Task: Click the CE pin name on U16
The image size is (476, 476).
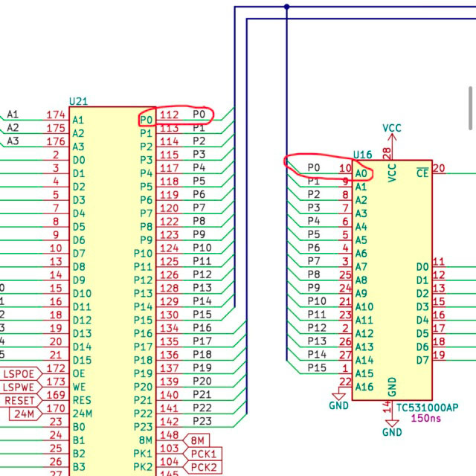Action: 422,173
